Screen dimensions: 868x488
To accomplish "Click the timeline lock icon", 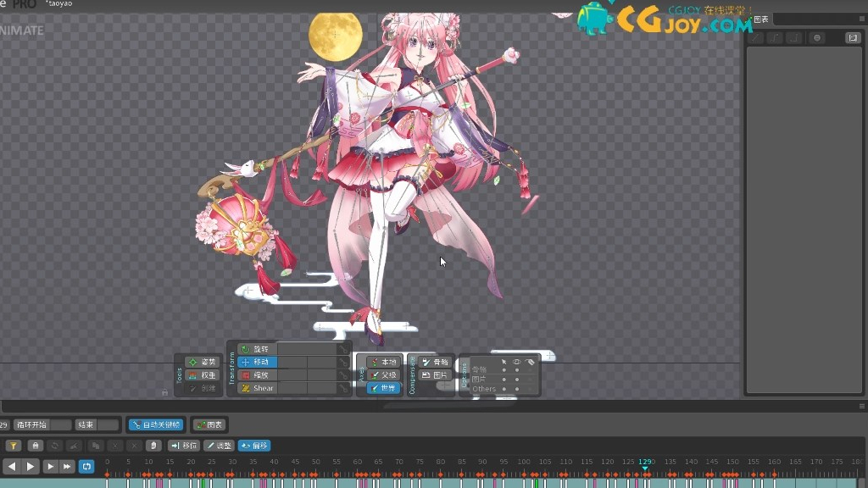I will (x=36, y=446).
